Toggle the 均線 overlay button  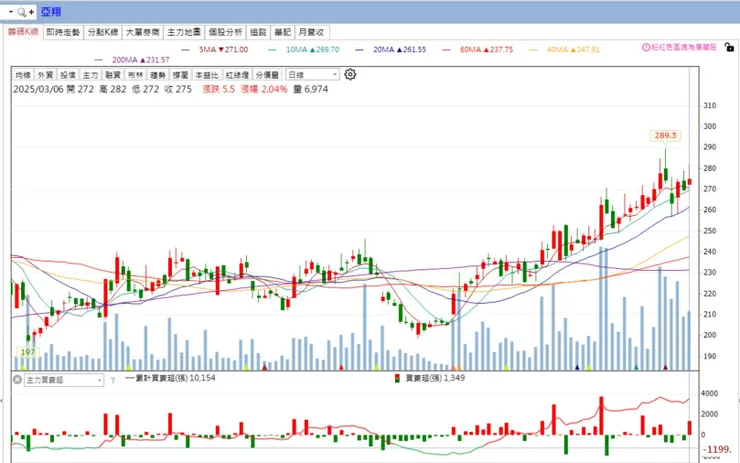pos(23,75)
